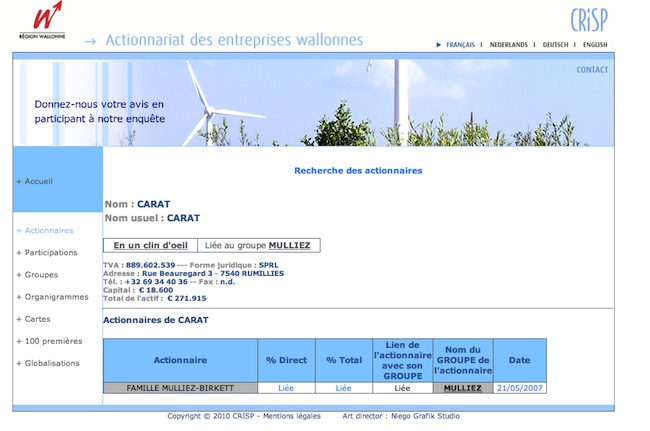Open the Actionnaires sidebar item
650x431 pixels.
point(48,230)
